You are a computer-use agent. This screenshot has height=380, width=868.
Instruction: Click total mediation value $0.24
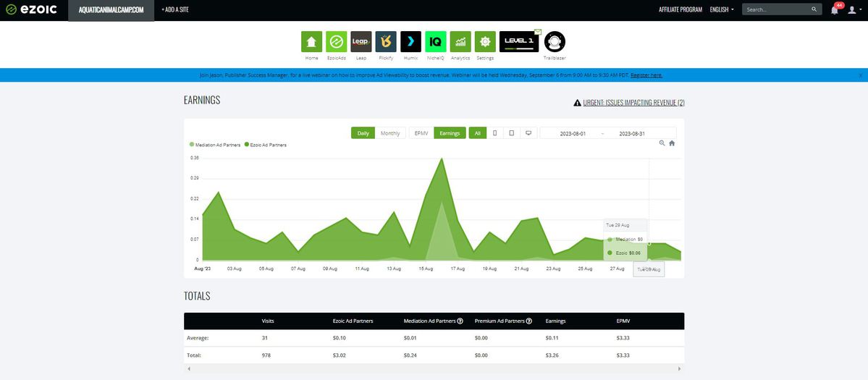(x=410, y=355)
